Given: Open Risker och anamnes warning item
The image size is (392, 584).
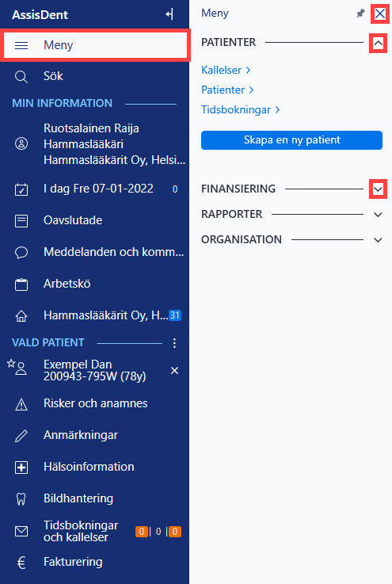Looking at the screenshot, I should click(94, 404).
